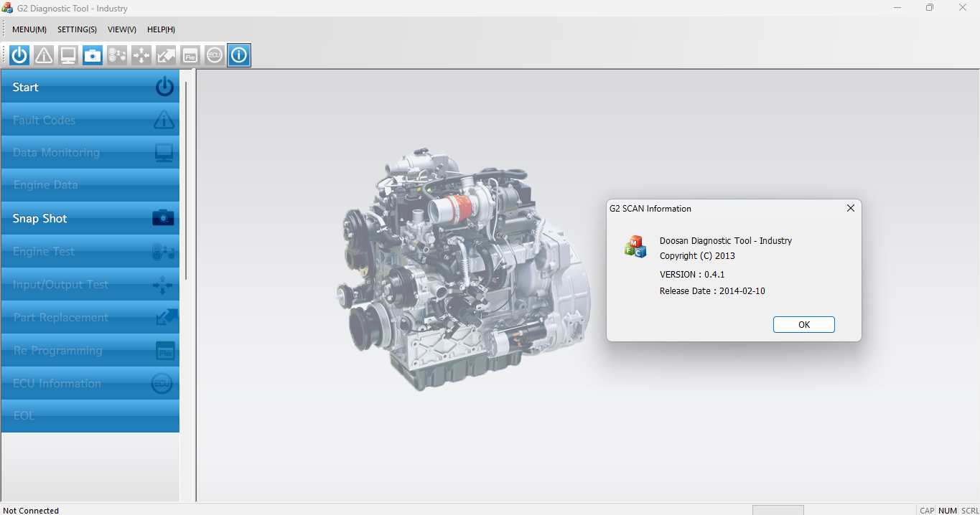Select Fault Codes in the sidebar
980x515 pixels.
90,120
